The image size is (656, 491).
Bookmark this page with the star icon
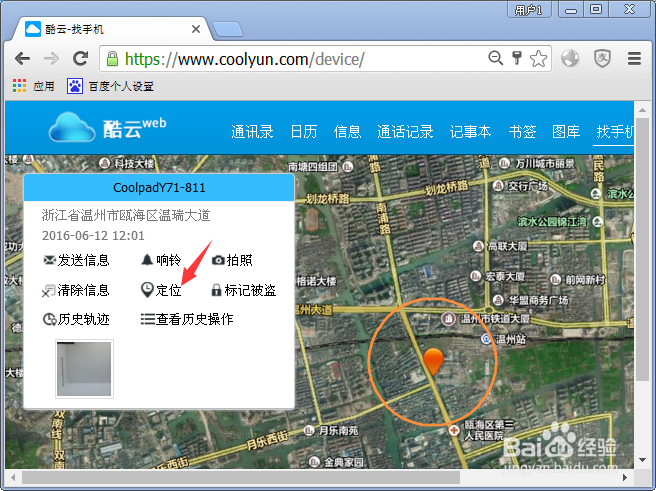tap(538, 59)
